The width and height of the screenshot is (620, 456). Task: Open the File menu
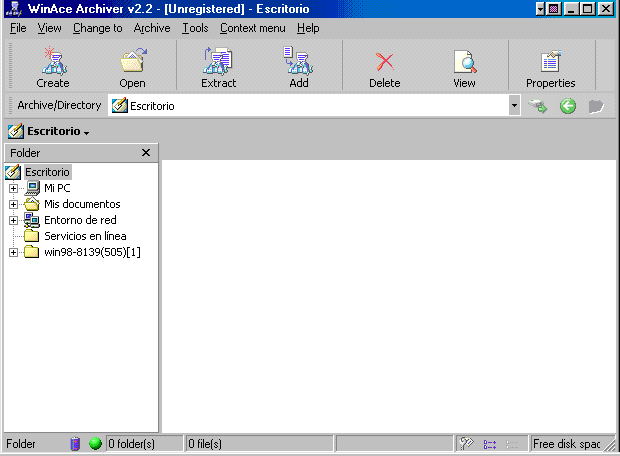click(18, 28)
